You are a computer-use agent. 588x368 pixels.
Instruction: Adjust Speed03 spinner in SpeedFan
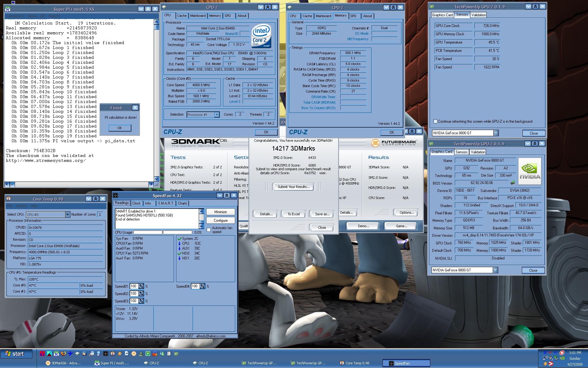pos(141,301)
